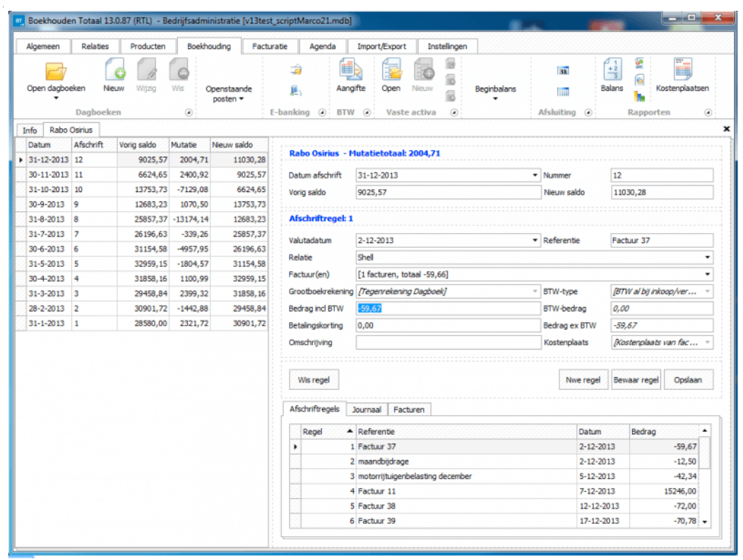Click the Open dagboeken folder icon
The image size is (743, 560).
point(56,71)
